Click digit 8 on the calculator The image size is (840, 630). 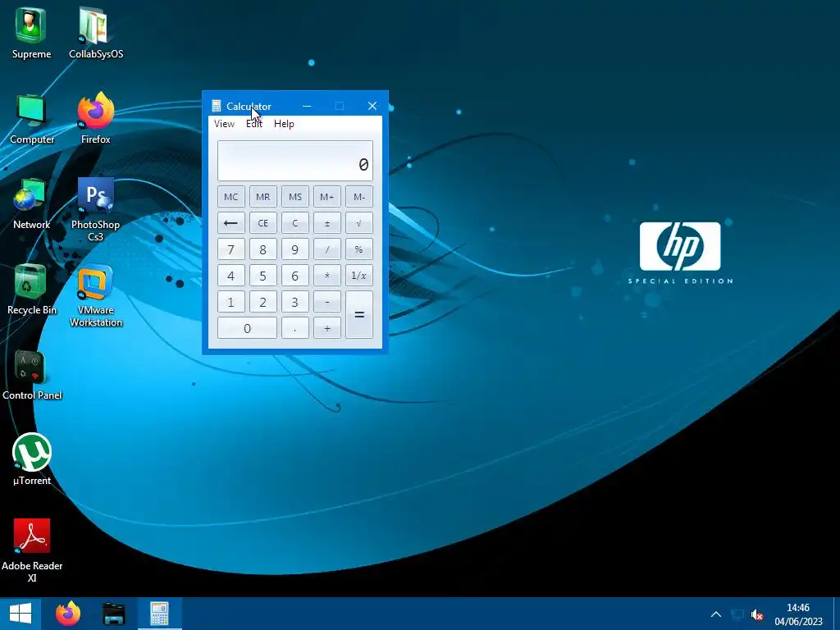(x=263, y=249)
